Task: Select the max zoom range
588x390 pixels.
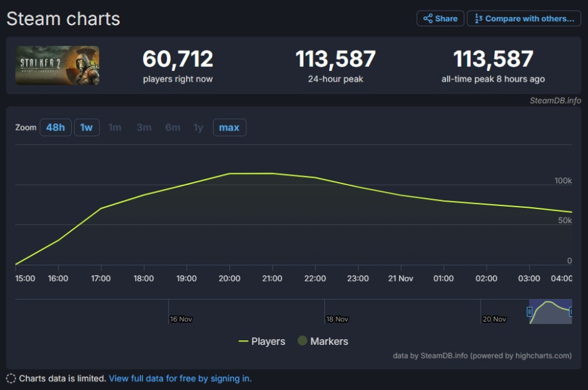Action: point(229,127)
